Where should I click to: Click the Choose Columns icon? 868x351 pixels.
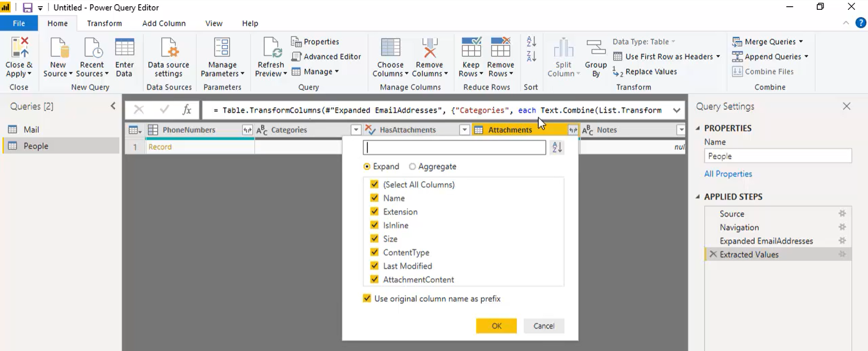390,48
